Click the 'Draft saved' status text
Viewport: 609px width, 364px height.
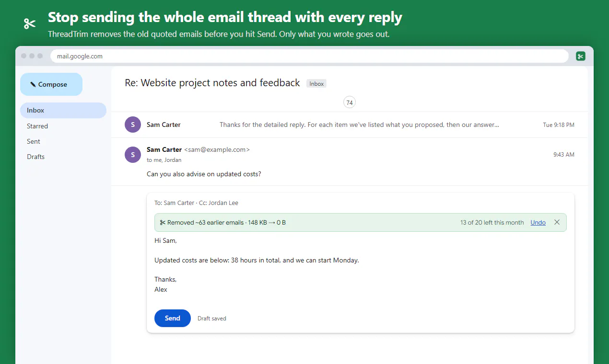click(212, 318)
